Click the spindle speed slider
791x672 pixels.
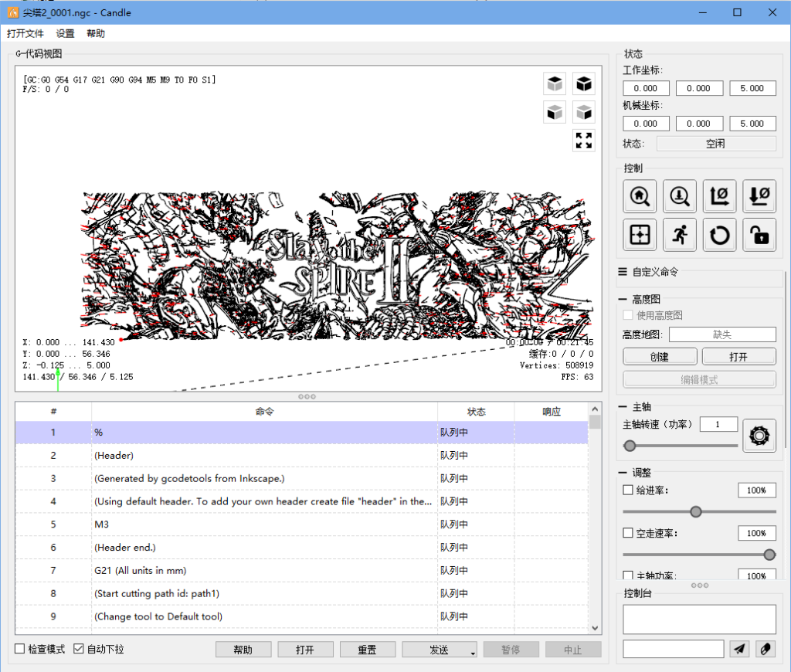(x=680, y=446)
